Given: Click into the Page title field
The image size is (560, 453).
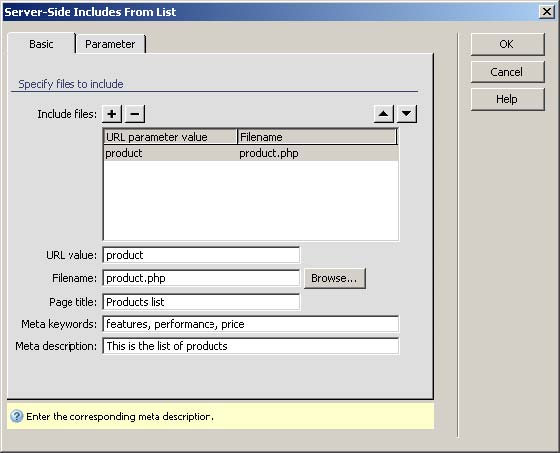Looking at the screenshot, I should pyautogui.click(x=201, y=302).
